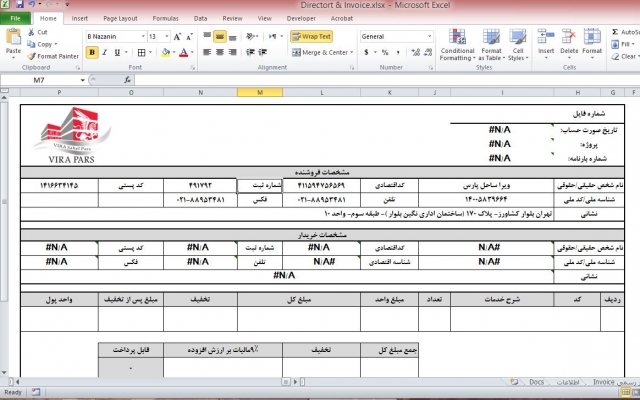640x400 pixels.
Task: Click the AutoSum sigma icon
Action: [x=615, y=32]
